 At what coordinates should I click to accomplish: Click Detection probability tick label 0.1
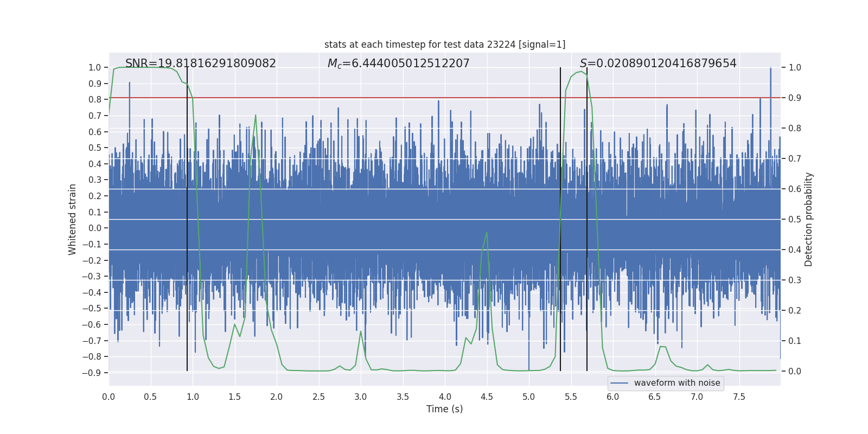[795, 341]
